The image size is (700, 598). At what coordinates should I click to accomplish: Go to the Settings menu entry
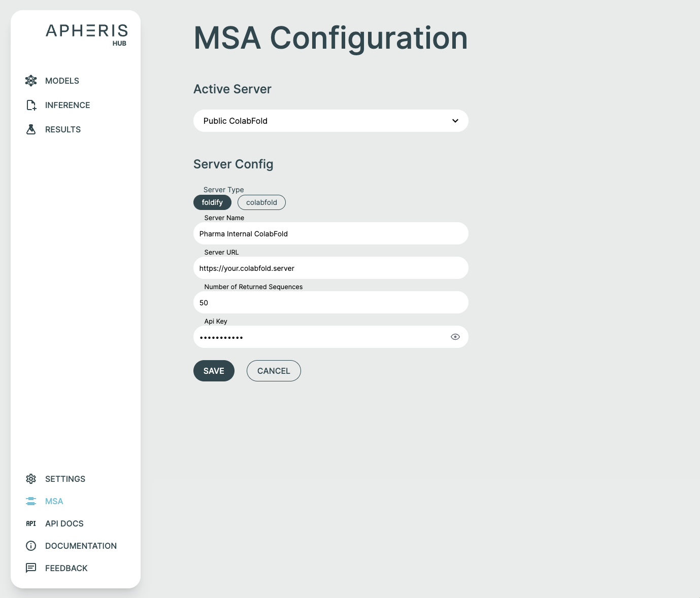coord(65,478)
